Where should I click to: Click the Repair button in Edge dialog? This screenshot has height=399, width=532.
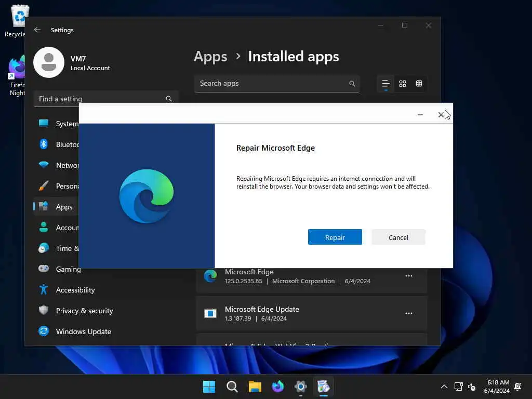pos(335,237)
